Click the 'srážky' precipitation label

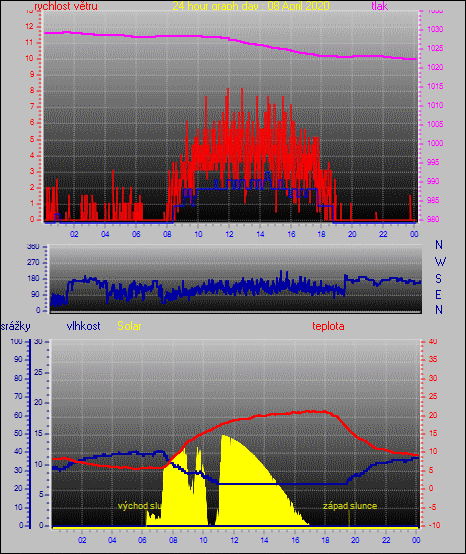pos(16,326)
